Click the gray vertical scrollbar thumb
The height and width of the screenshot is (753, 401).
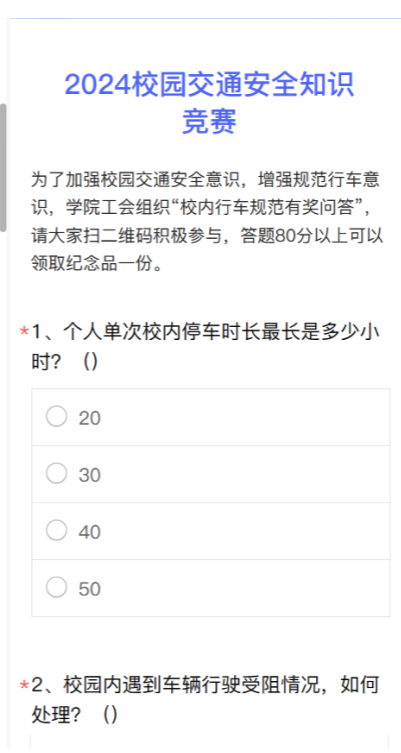click(3, 168)
